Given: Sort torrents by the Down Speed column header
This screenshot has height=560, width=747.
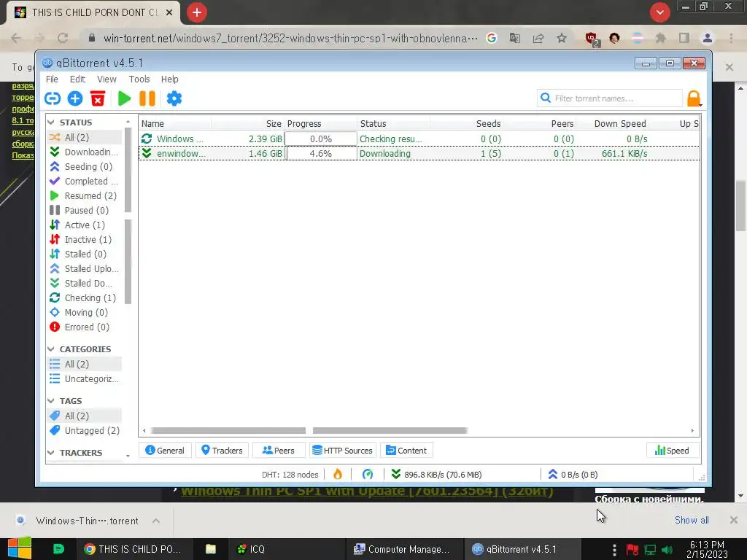Looking at the screenshot, I should [613, 124].
